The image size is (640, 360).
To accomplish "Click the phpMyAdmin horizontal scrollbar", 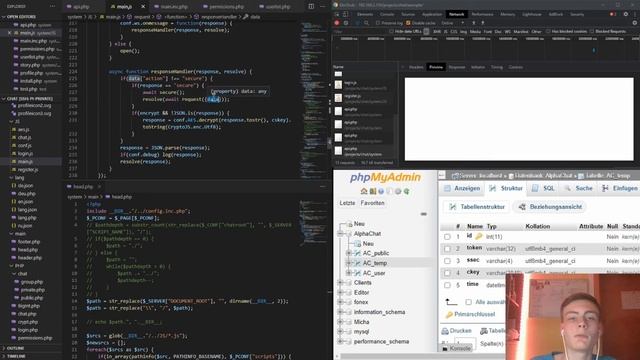I will tap(420, 357).
